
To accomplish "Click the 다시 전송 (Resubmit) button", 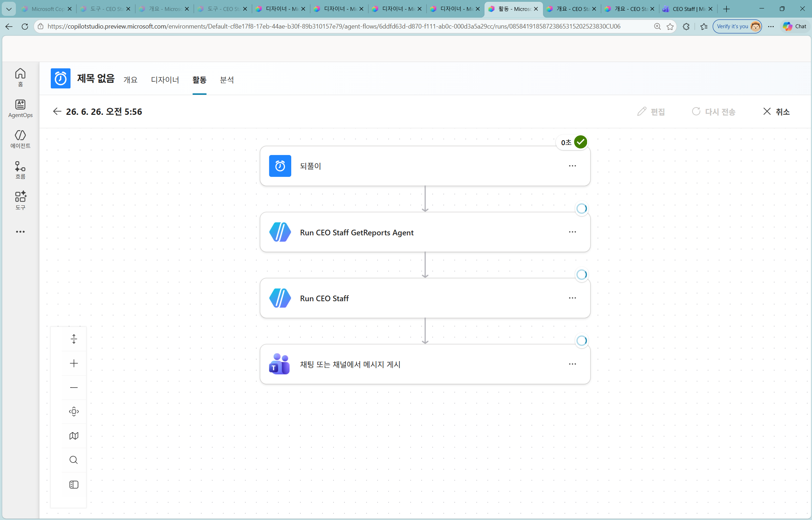I will (714, 112).
